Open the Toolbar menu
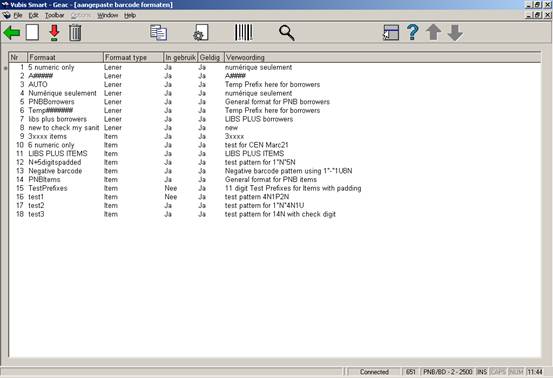The height and width of the screenshot is (378, 553). click(x=55, y=15)
